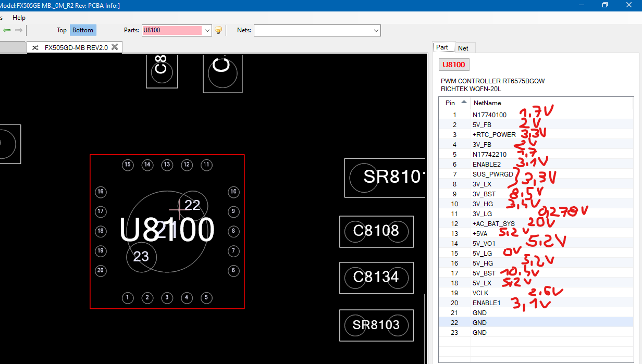642x364 pixels.
Task: Open the Parts dropdown list
Action: coord(207,30)
